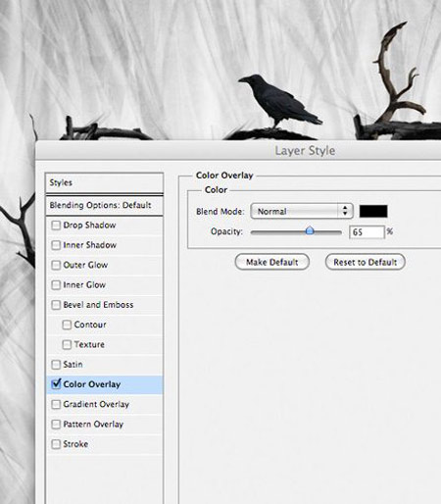Viewport: 441px width, 504px height.
Task: Check the Inner Glow effect box
Action: click(x=56, y=285)
